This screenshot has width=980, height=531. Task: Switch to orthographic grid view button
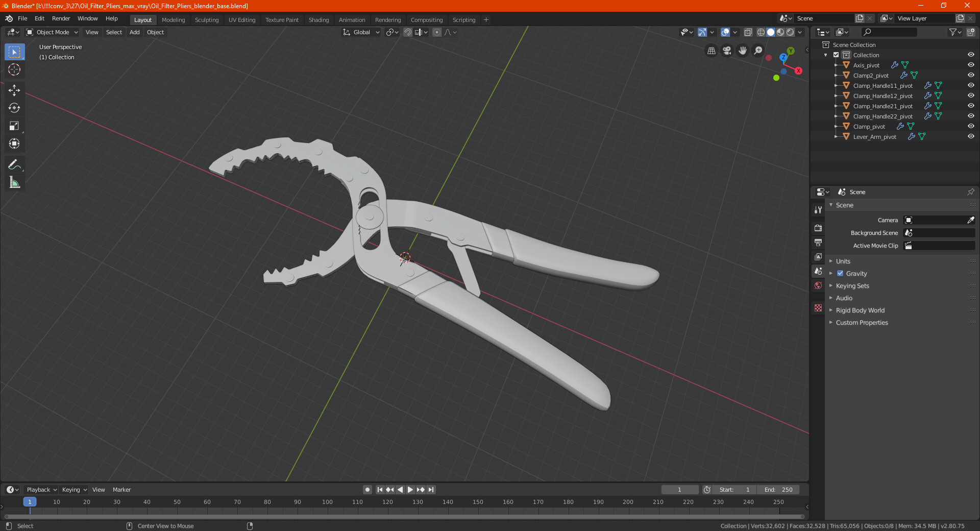click(712, 51)
